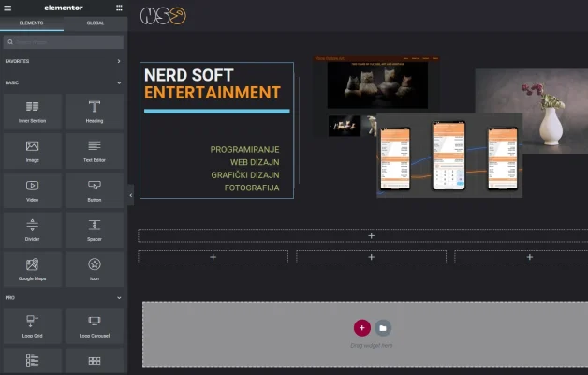Pick the Text Editor widget
Viewport: 588px width, 375px height.
94,151
